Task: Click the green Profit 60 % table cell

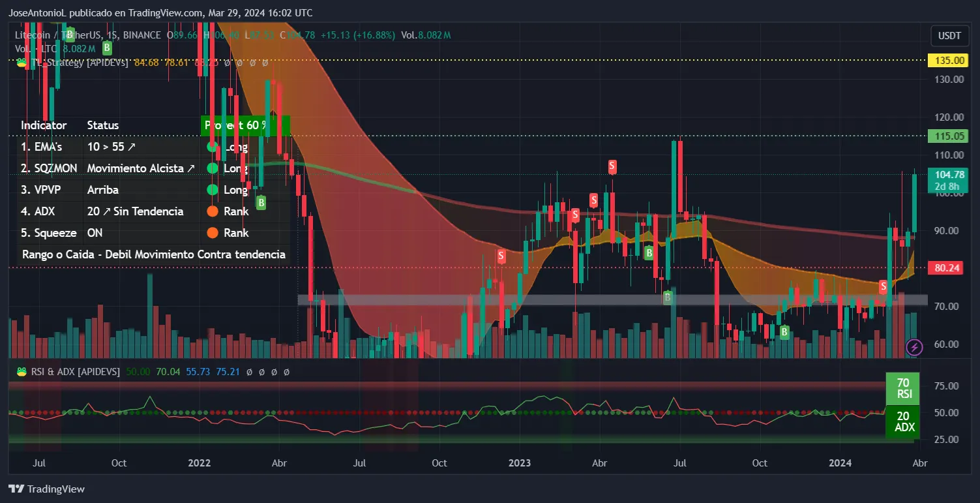Action: pyautogui.click(x=245, y=125)
